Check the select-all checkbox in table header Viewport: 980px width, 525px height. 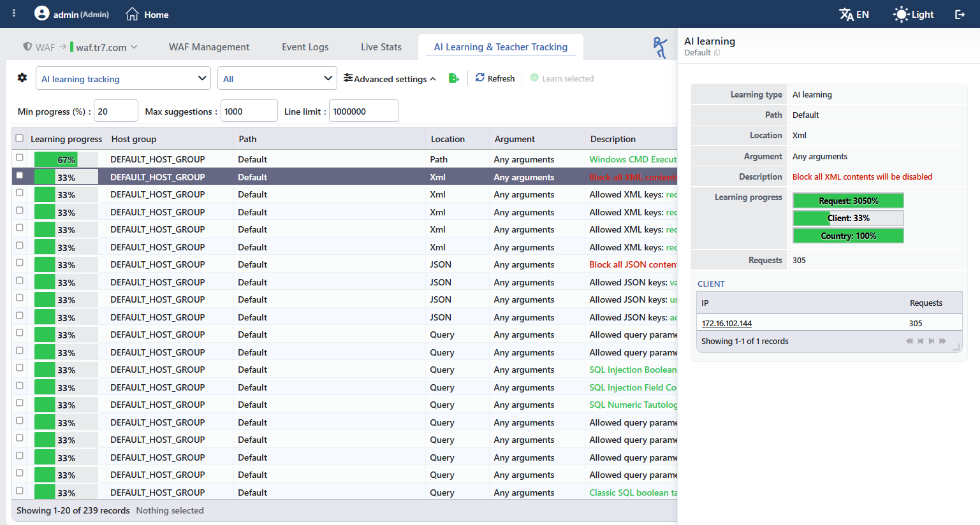(x=19, y=138)
